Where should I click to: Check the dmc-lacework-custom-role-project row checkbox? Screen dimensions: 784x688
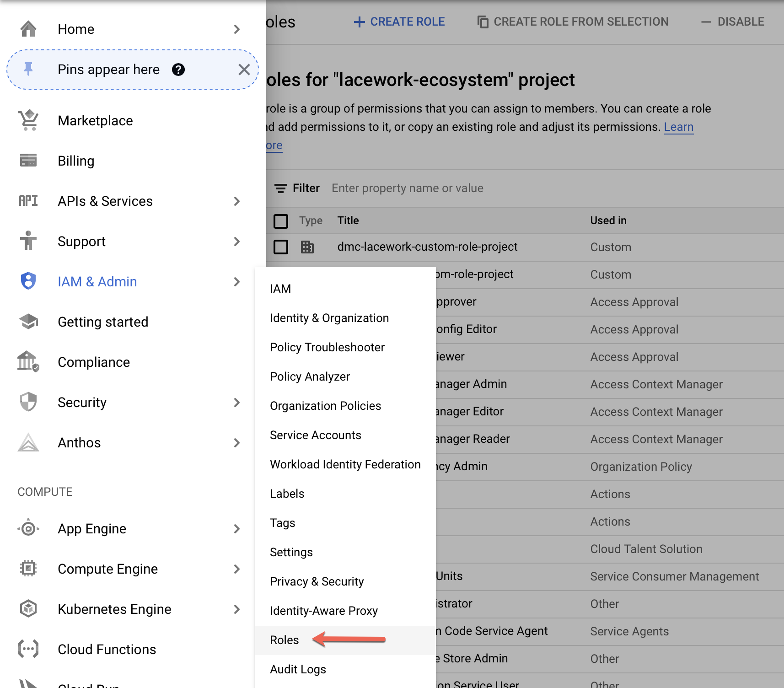click(281, 247)
